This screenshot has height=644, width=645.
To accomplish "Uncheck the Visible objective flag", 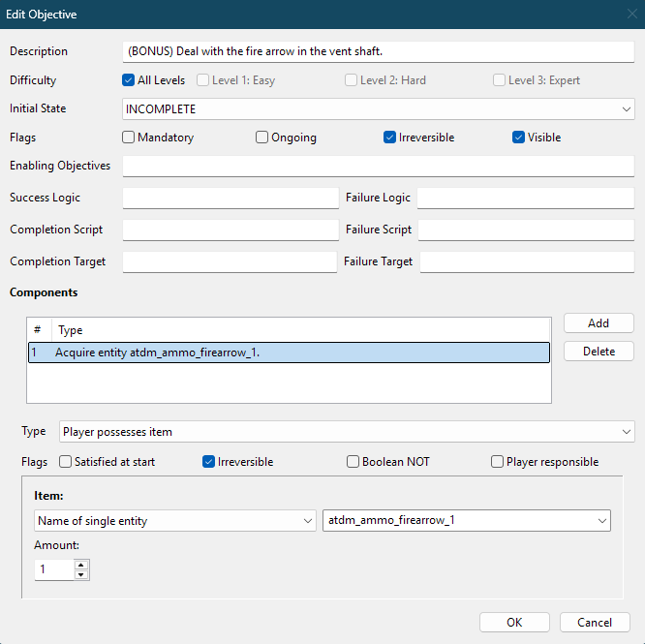I will (x=519, y=138).
